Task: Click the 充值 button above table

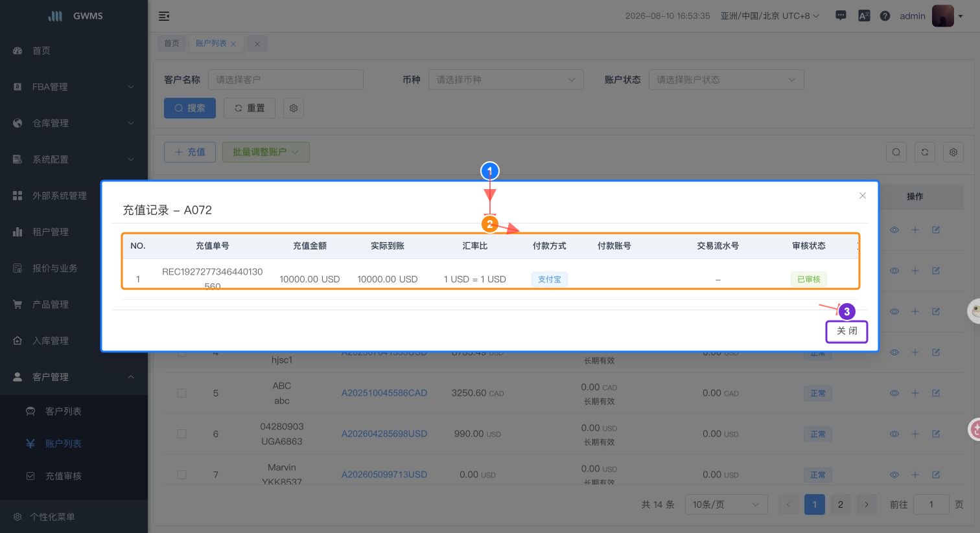Action: click(x=190, y=152)
